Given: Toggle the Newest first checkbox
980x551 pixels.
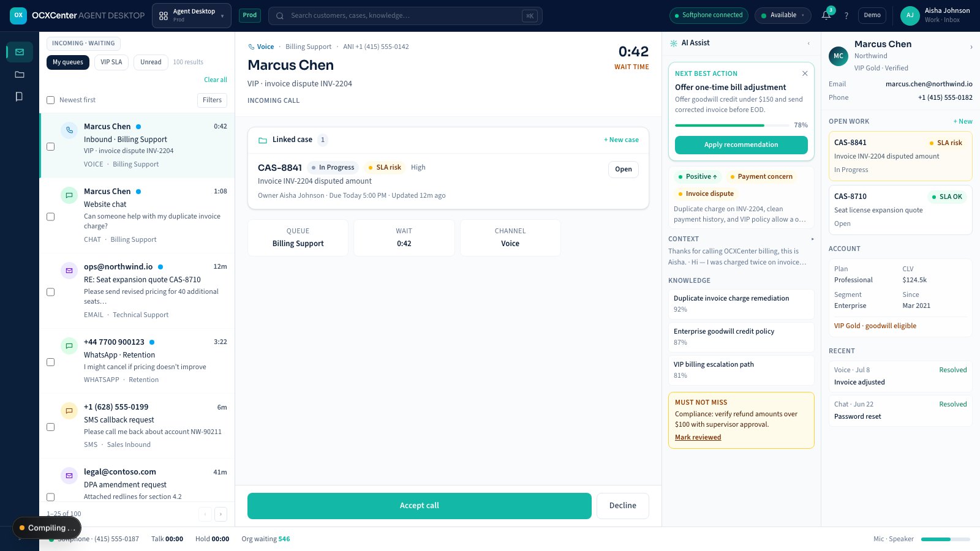Looking at the screenshot, I should click(x=51, y=100).
